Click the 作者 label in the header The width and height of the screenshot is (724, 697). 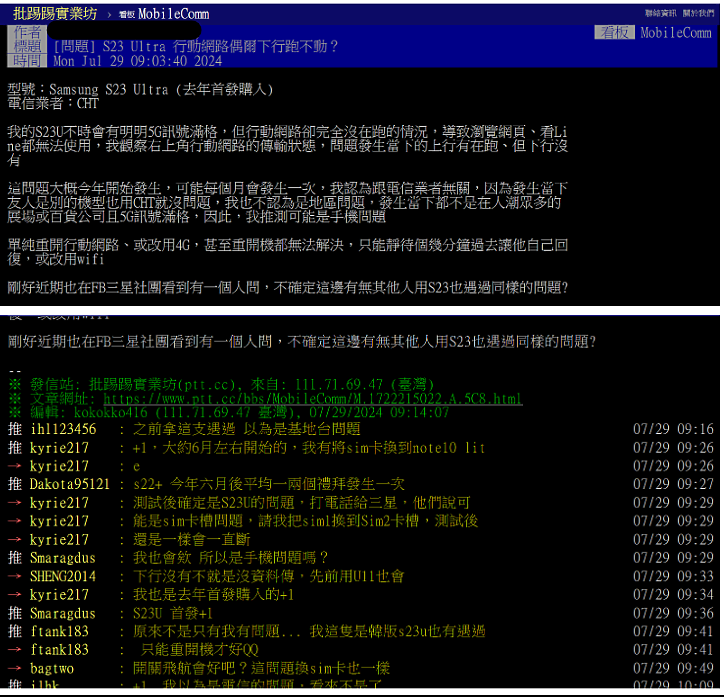click(27, 32)
